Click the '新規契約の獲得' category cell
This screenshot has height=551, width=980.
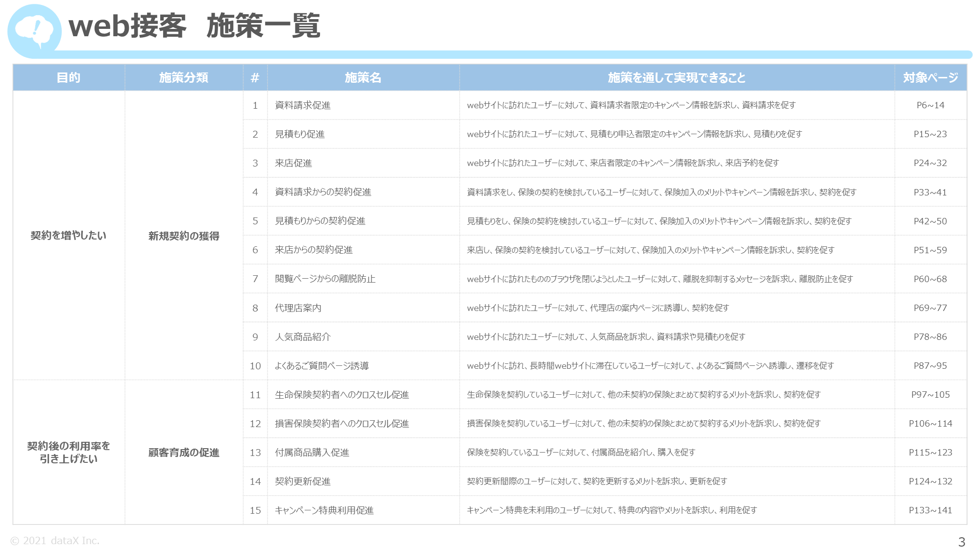coord(184,236)
